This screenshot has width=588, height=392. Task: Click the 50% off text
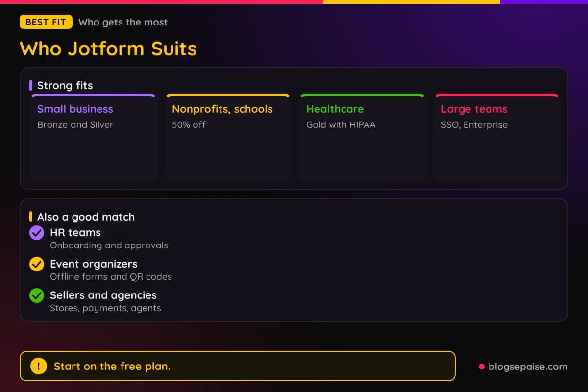189,124
